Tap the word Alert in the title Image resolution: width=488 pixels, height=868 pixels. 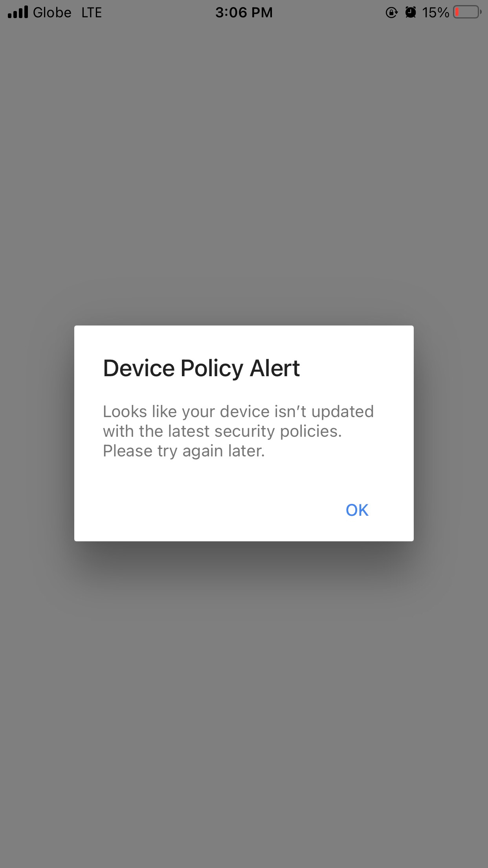[275, 368]
